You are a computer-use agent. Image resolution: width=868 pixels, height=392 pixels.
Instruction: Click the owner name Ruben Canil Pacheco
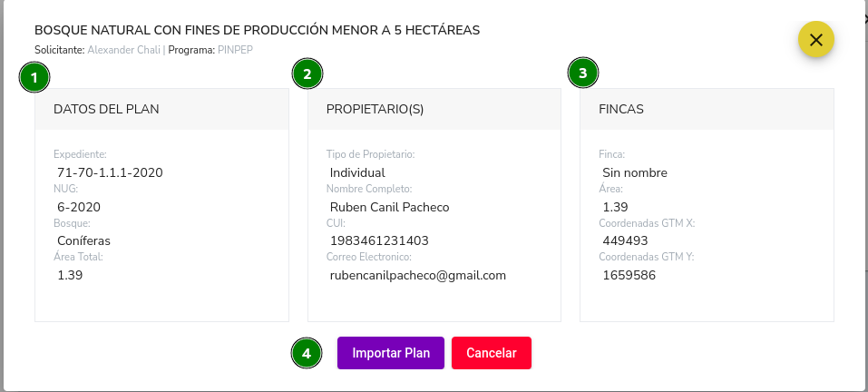390,207
